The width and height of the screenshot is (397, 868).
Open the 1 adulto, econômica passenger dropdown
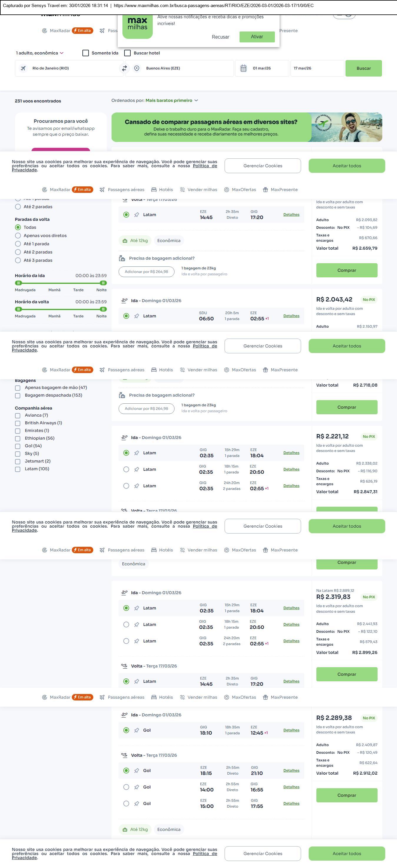[40, 53]
